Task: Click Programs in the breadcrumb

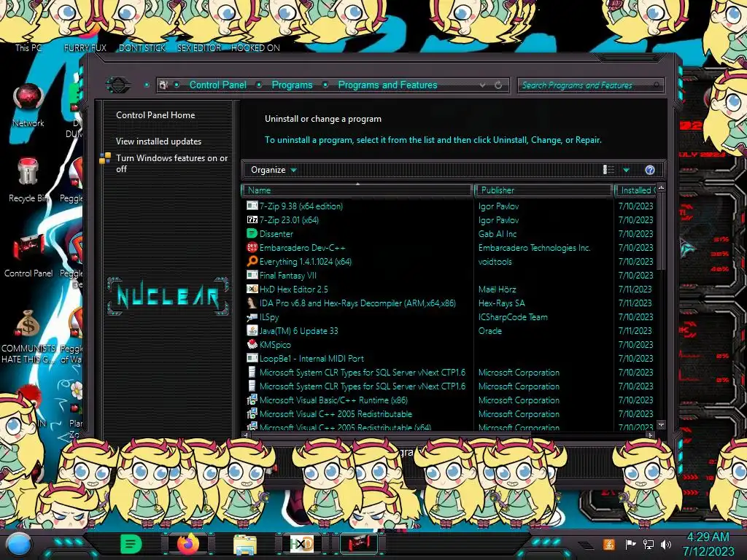Action: point(292,85)
